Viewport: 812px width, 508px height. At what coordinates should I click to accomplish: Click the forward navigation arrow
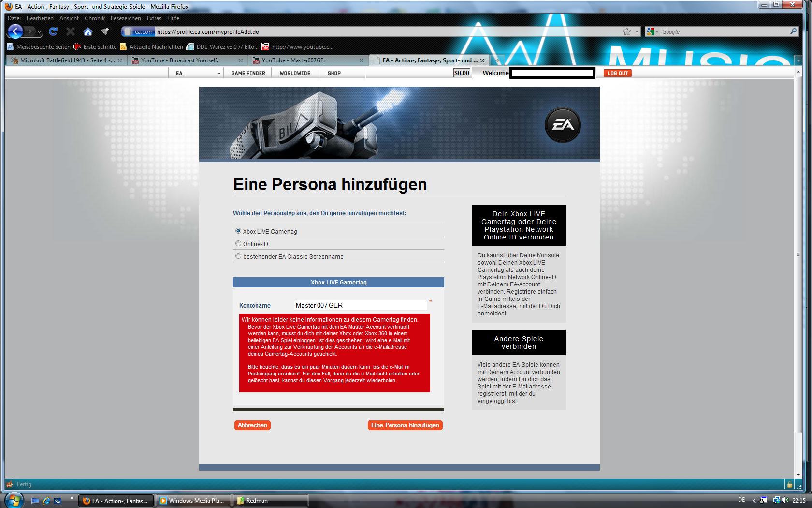pyautogui.click(x=30, y=32)
